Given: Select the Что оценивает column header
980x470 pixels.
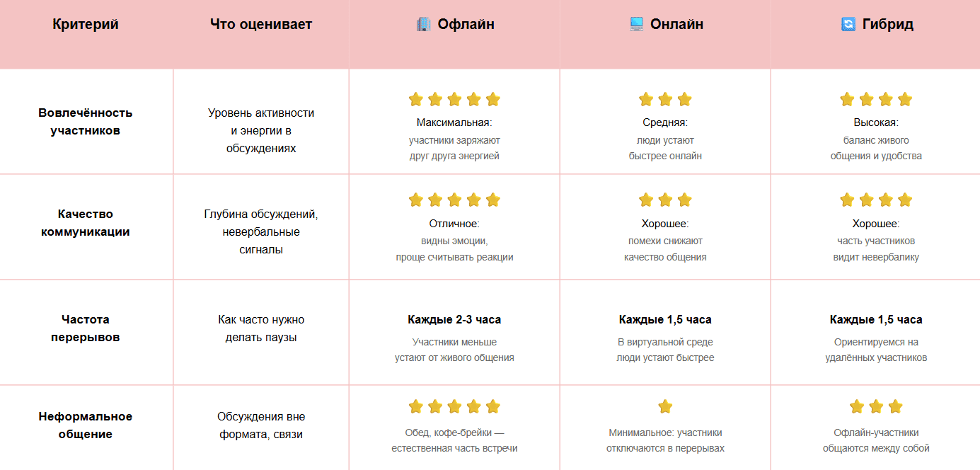Looking at the screenshot, I should pyautogui.click(x=261, y=25).
